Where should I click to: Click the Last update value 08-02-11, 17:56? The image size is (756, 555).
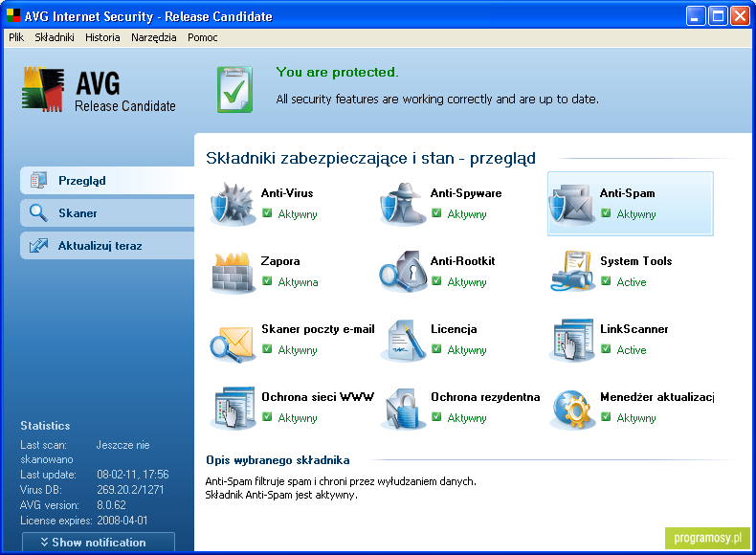[x=133, y=475]
